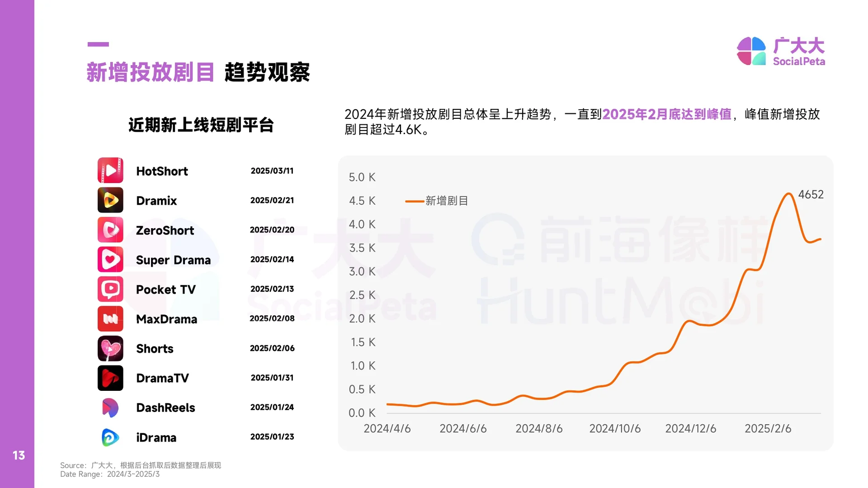Screen dimensions: 868x488
Task: Select the MaxDrama app icon
Action: [110, 319]
